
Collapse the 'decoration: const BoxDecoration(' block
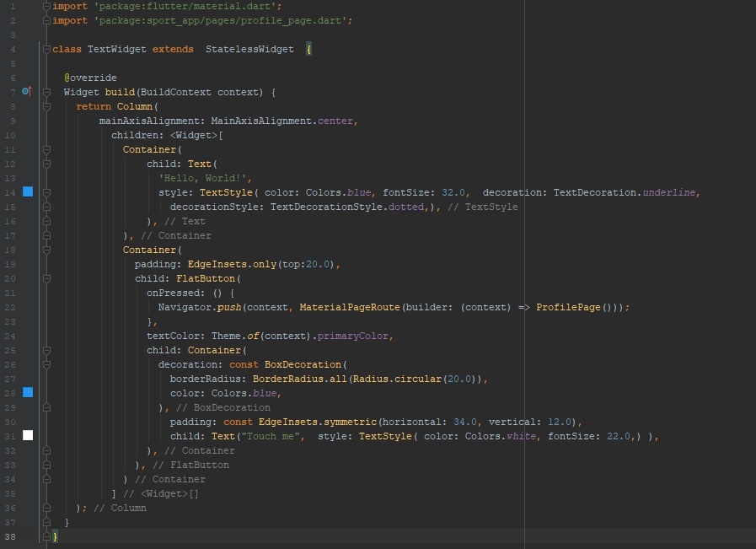pyautogui.click(x=46, y=364)
